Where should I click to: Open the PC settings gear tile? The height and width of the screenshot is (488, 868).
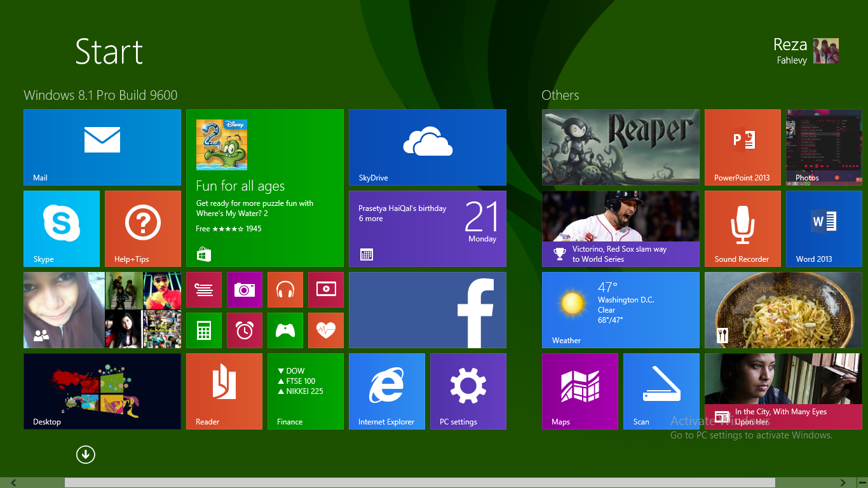pos(468,391)
